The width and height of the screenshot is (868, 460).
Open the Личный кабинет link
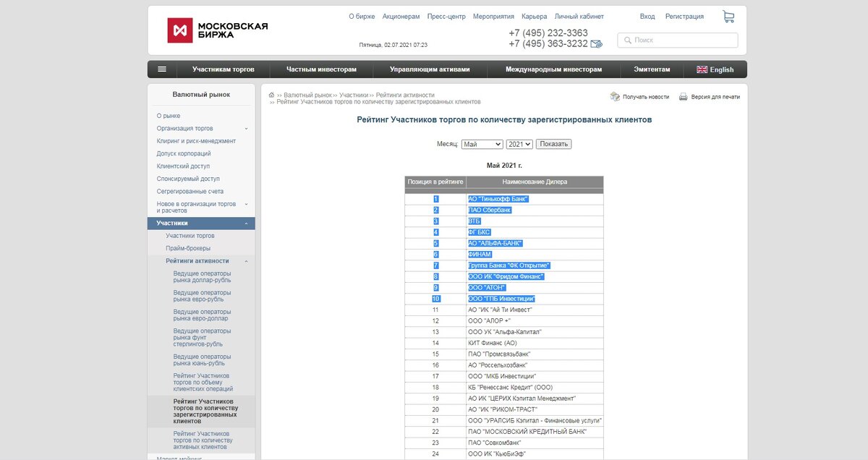(579, 17)
